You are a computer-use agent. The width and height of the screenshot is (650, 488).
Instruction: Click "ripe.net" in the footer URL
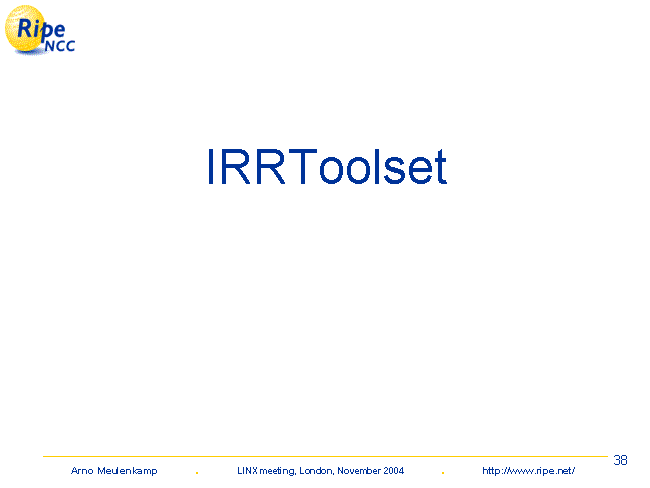click(549, 471)
